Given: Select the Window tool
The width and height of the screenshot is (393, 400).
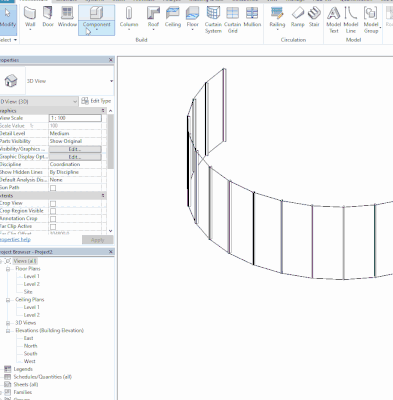Looking at the screenshot, I should (67, 17).
